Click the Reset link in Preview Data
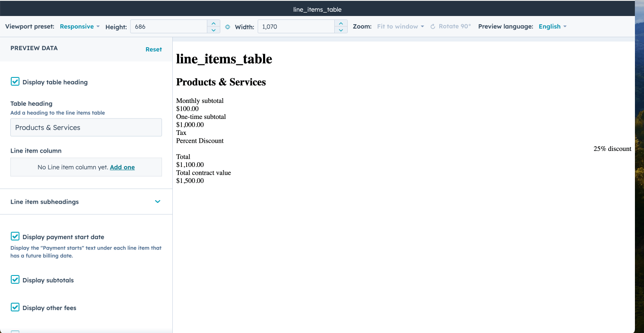644x333 pixels. (x=154, y=49)
